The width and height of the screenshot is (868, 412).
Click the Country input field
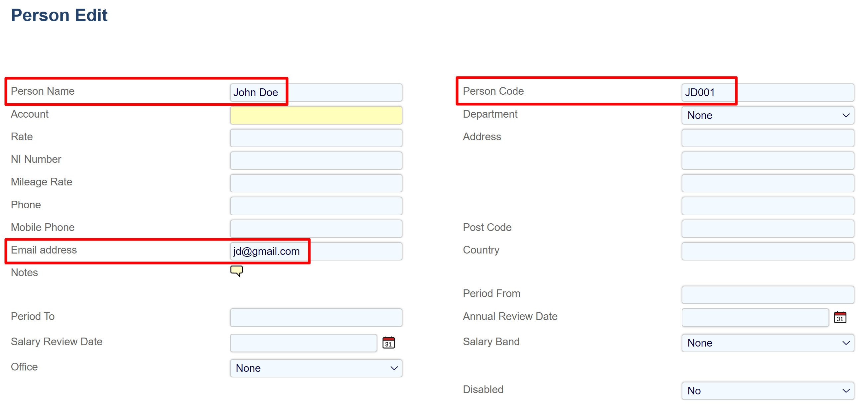[x=768, y=251]
